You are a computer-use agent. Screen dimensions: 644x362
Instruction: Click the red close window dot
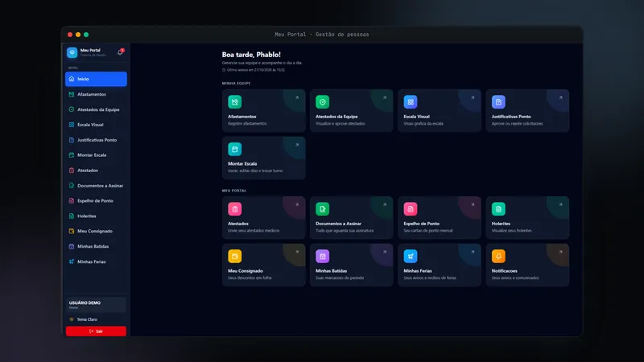(x=70, y=35)
